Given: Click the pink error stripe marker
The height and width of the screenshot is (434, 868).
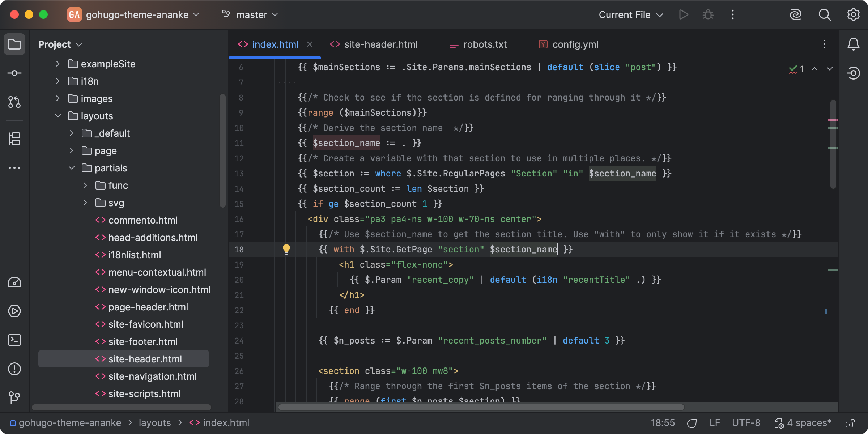Looking at the screenshot, I should (833, 119).
